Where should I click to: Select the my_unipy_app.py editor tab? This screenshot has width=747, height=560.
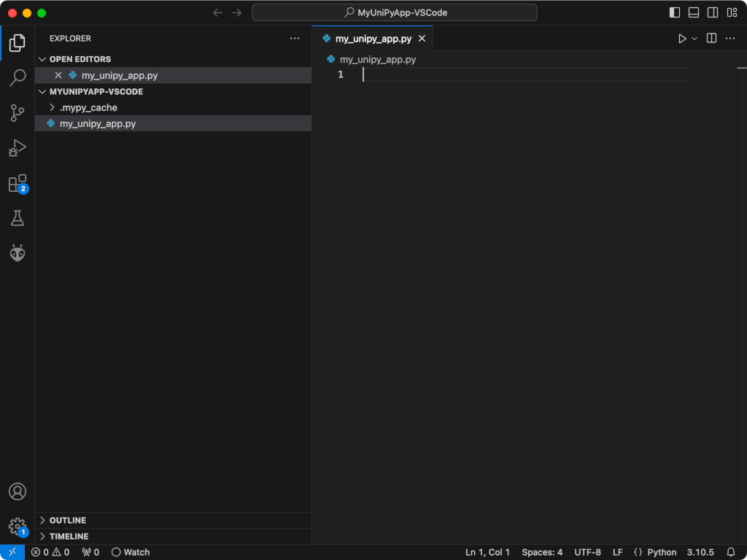click(x=373, y=39)
